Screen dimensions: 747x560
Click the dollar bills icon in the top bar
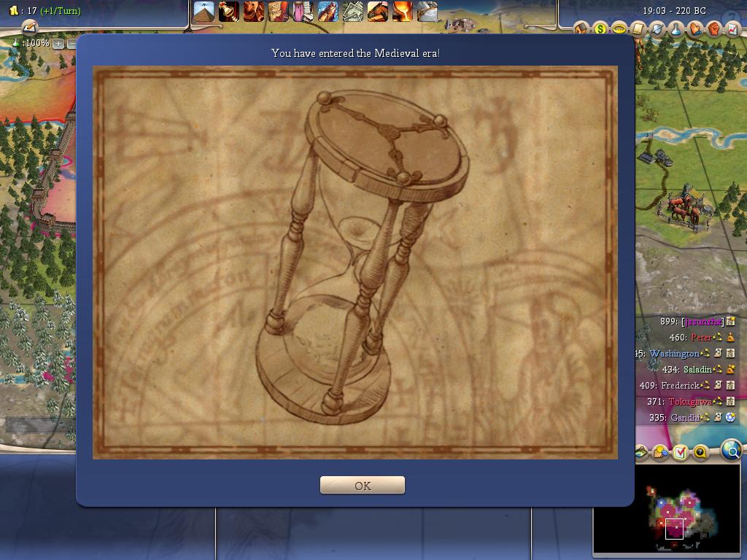[x=352, y=12]
